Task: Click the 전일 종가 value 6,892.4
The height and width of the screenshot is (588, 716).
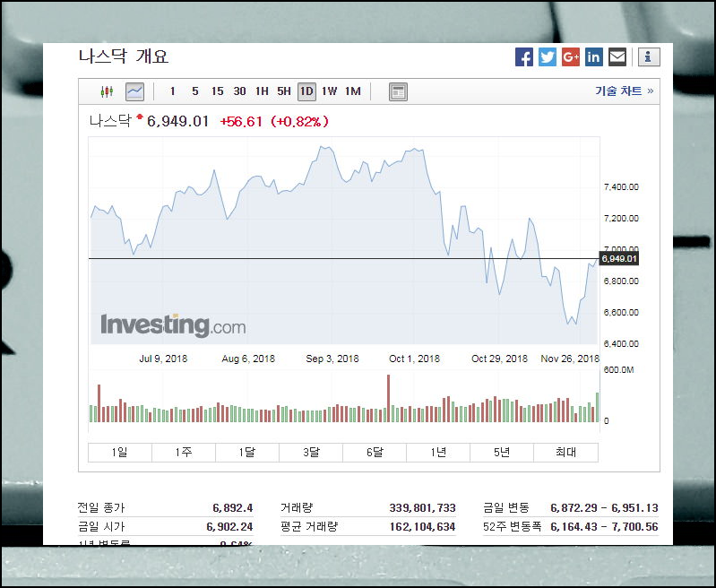Action: point(232,507)
